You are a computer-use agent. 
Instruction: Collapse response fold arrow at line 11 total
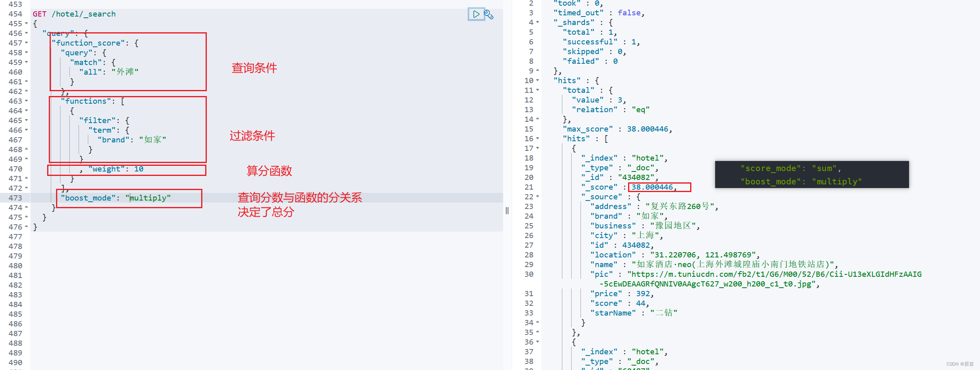coord(537,90)
